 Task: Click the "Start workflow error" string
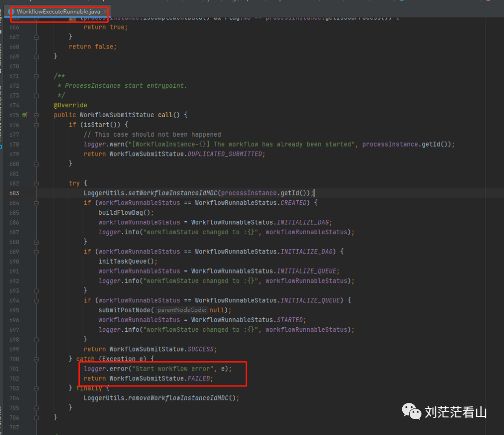(x=173, y=369)
